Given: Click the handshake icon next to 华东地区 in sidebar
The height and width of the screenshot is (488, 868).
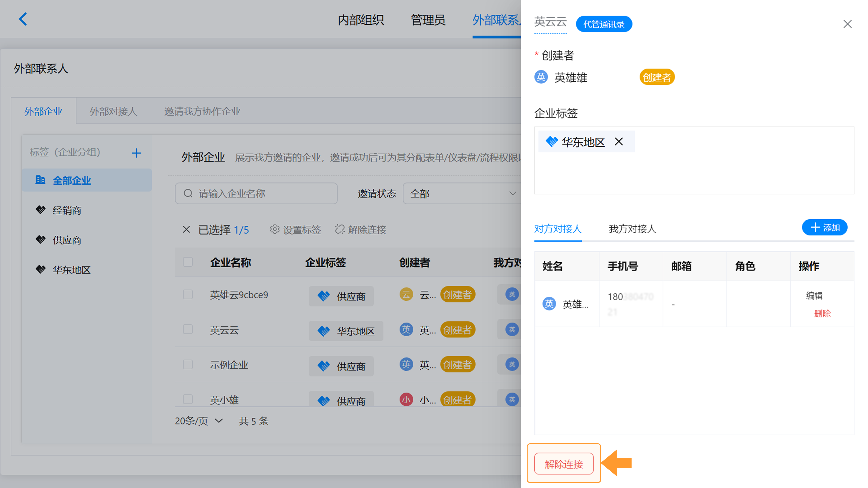Looking at the screenshot, I should click(41, 270).
